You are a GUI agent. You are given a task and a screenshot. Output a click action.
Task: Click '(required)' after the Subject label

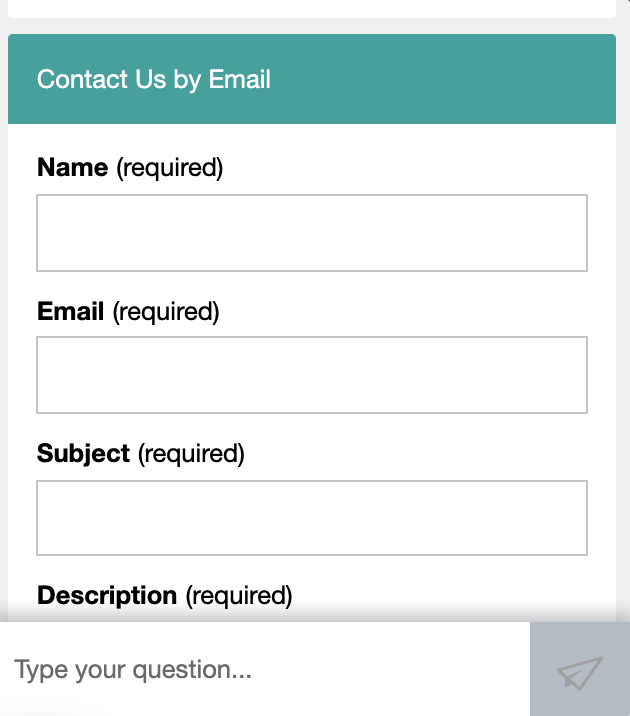pyautogui.click(x=191, y=454)
